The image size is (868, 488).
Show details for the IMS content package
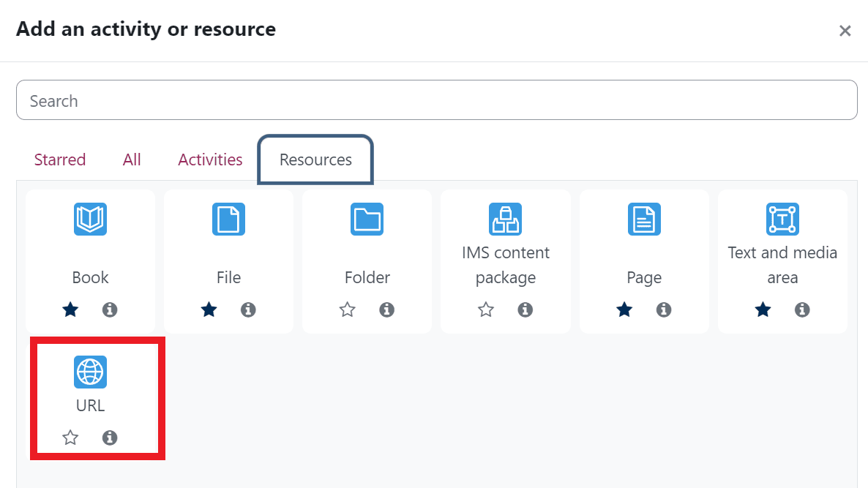point(525,309)
